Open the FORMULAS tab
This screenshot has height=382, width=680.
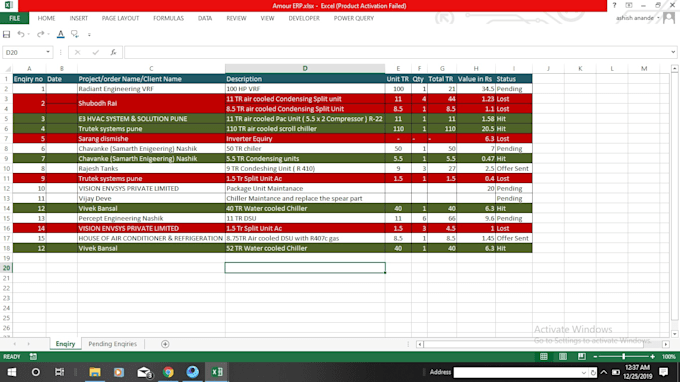click(x=168, y=18)
